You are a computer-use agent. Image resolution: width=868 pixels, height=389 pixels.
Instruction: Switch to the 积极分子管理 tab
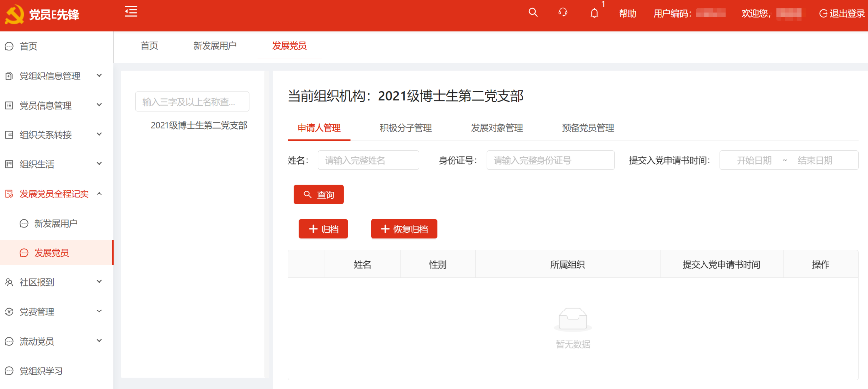(406, 128)
